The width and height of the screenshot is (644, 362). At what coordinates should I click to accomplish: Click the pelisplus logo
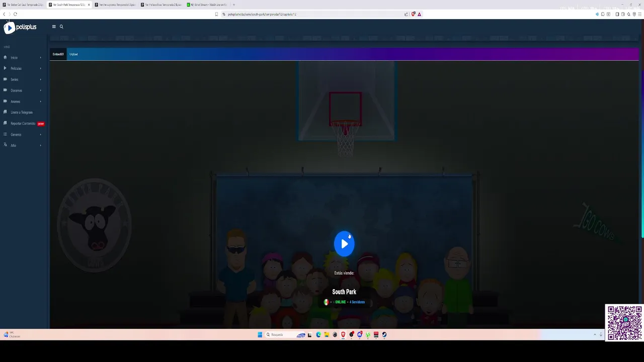click(x=20, y=28)
